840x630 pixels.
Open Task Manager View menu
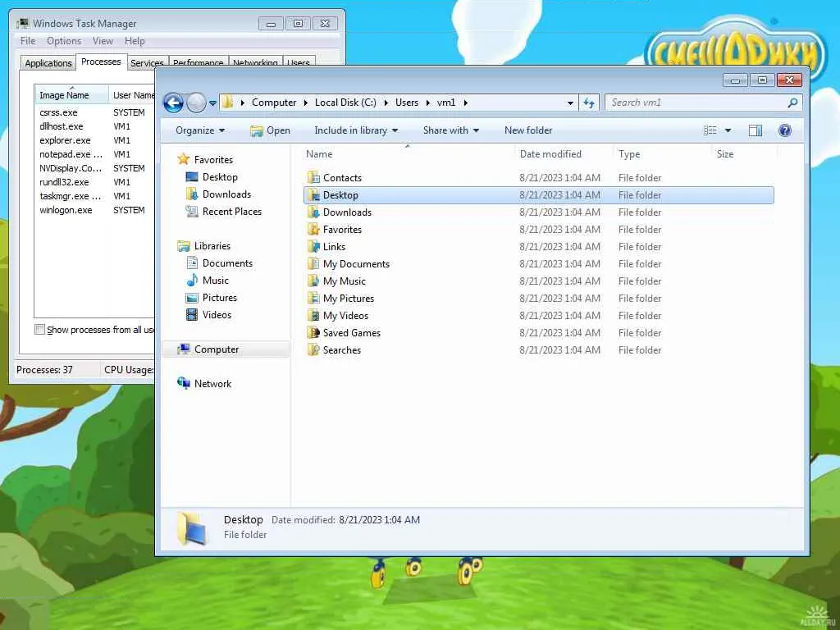click(103, 41)
